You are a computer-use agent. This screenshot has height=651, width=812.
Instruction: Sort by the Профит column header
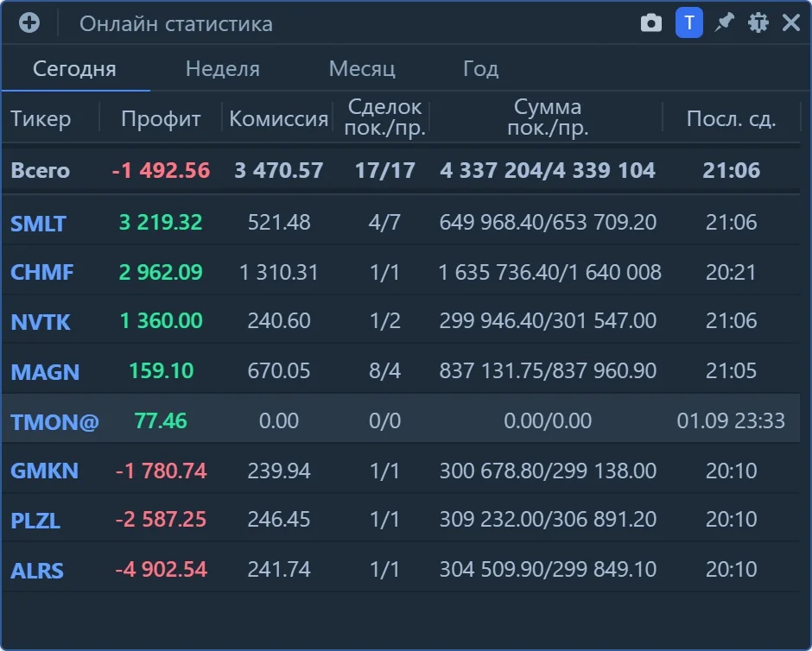point(161,118)
